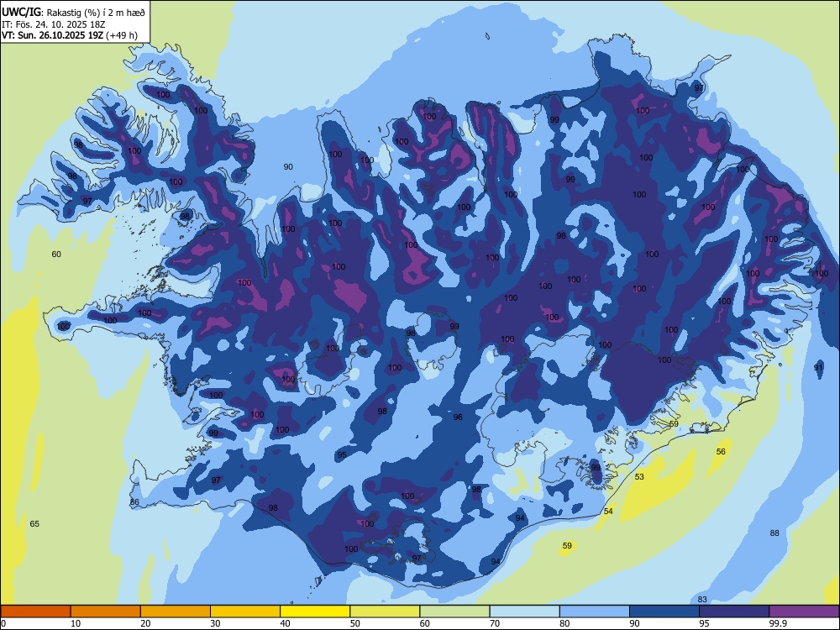Click the '88' humidity value on the map
The image size is (840, 630).
click(x=774, y=533)
